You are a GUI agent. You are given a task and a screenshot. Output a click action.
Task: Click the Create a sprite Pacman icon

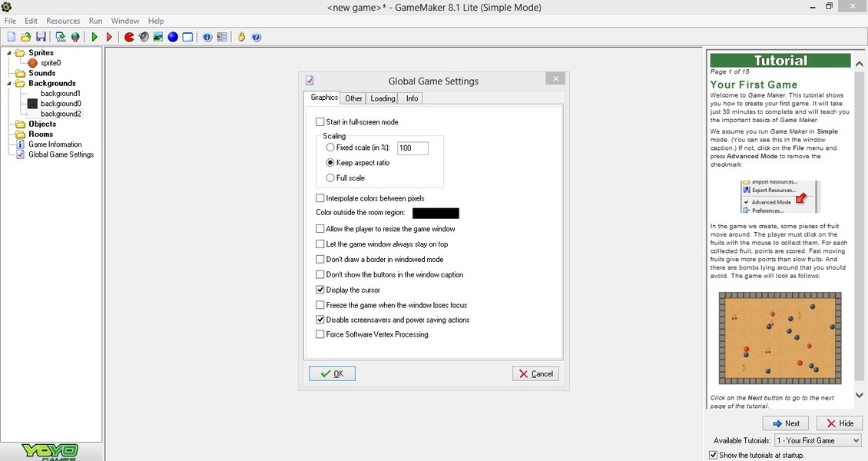tap(129, 37)
